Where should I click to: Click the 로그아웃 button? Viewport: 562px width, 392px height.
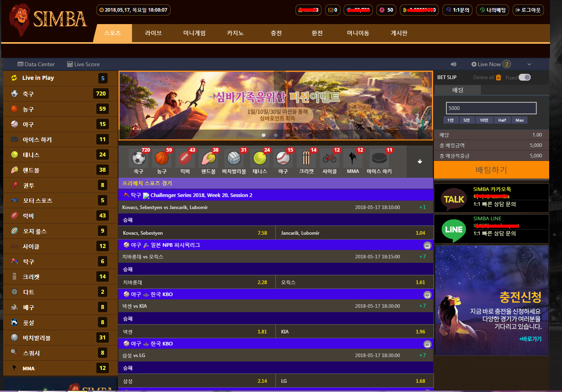(x=528, y=10)
